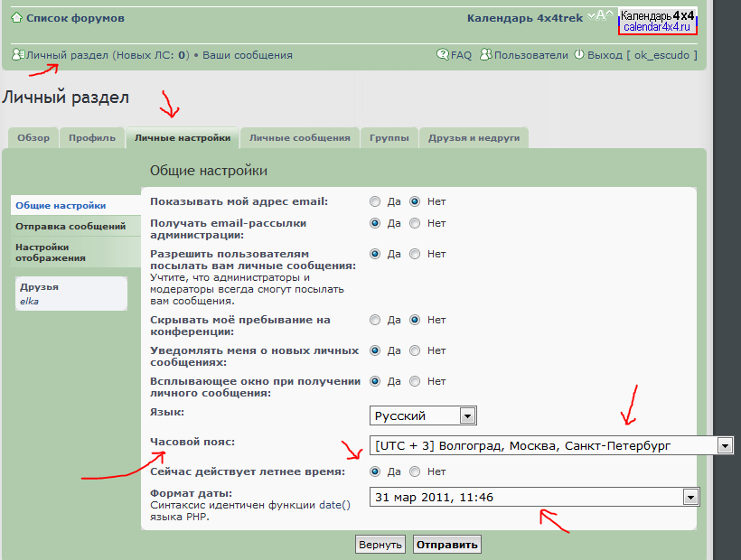Screen dimensions: 741x560
Task: Open Отправка сообщений in the sidebar
Action: click(x=70, y=226)
